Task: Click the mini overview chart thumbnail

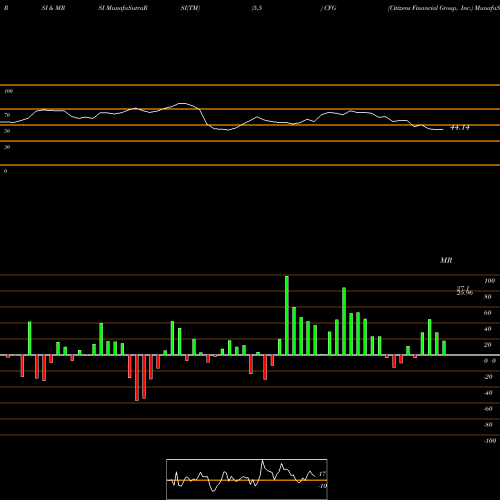Action: click(247, 479)
